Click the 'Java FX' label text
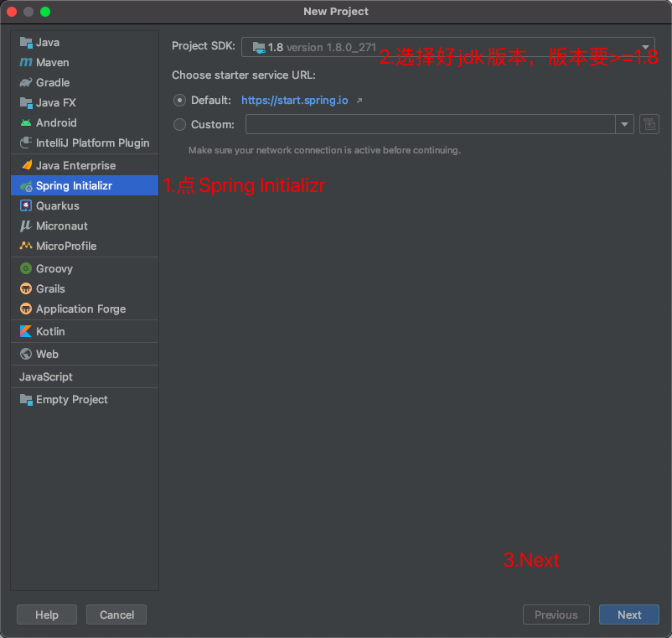 pyautogui.click(x=55, y=103)
